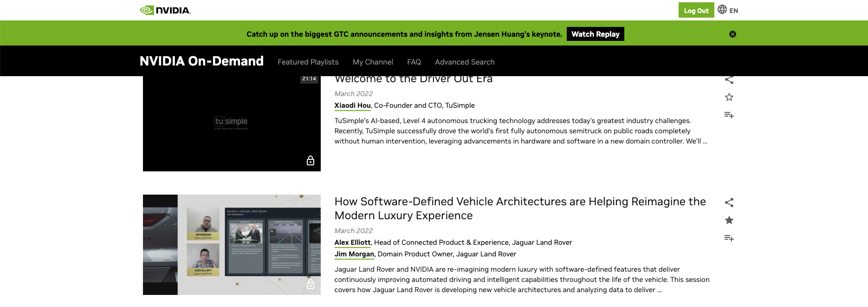The width and height of the screenshot is (868, 307).
Task: Open Featured Playlists menu
Action: pos(308,62)
